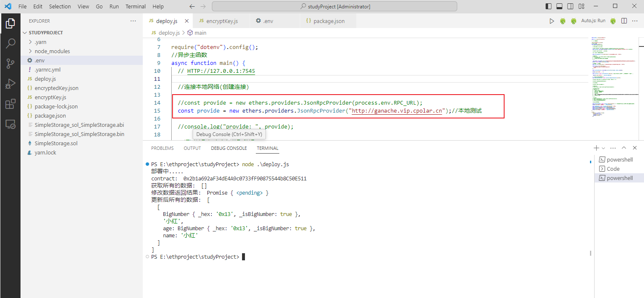This screenshot has height=298, width=644.
Task: Open the Extensions view
Action: tap(10, 104)
